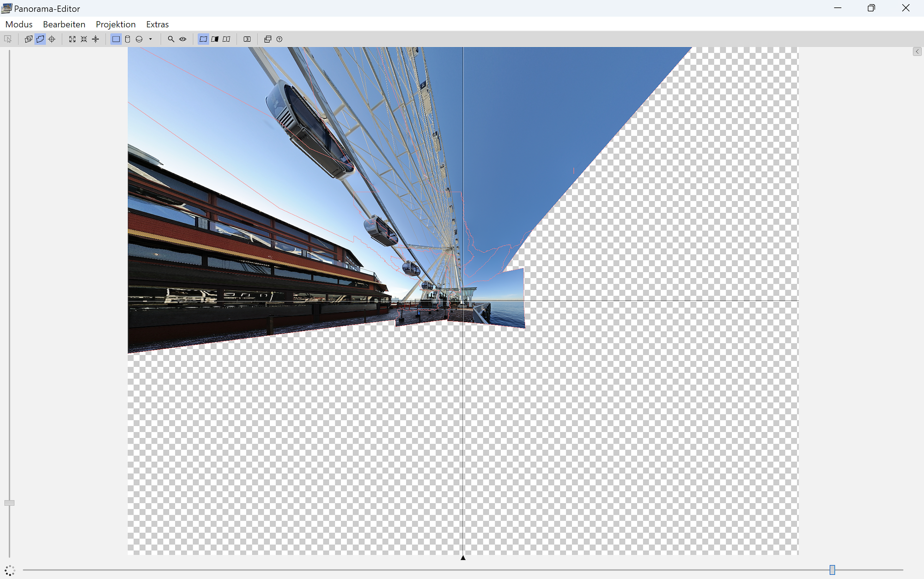
Task: Open the Extras menu
Action: pyautogui.click(x=157, y=24)
